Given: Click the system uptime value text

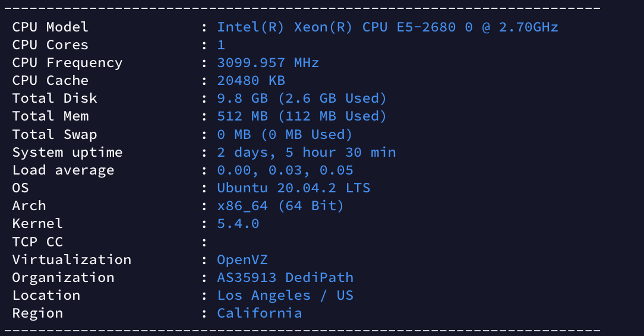Looking at the screenshot, I should pyautogui.click(x=306, y=153).
